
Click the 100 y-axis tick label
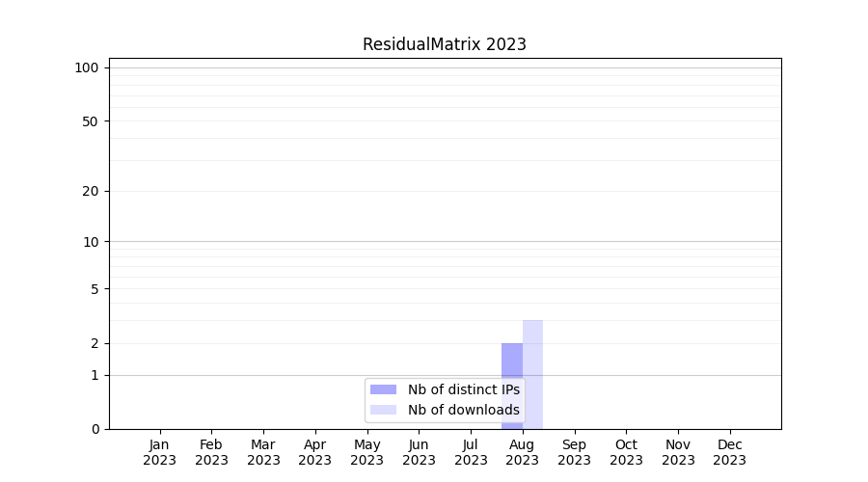(x=87, y=67)
